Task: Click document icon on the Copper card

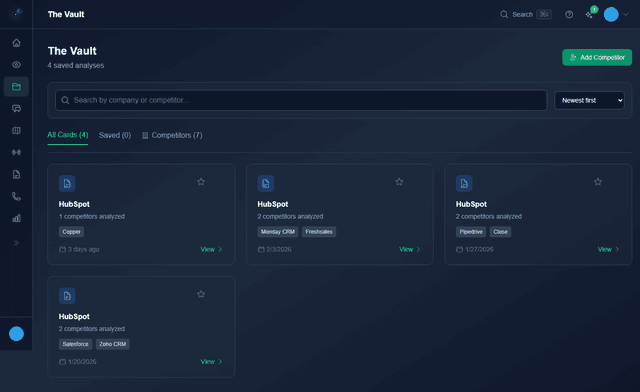Action: pos(67,184)
